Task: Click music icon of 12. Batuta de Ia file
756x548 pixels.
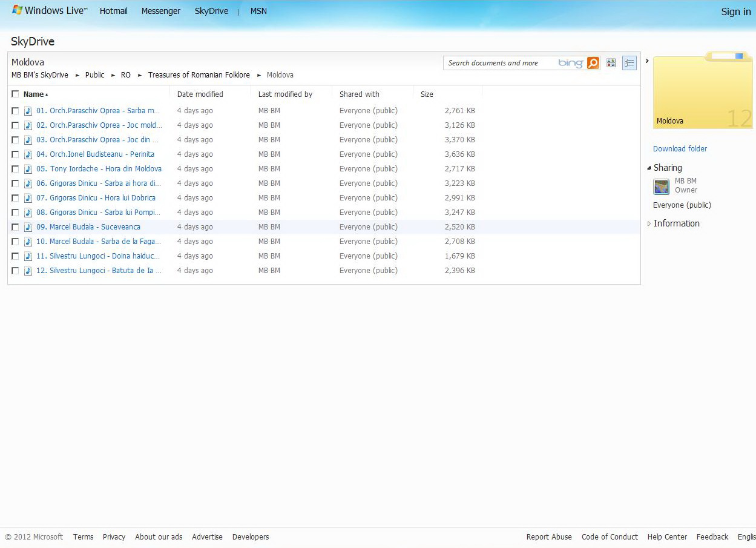Action: [x=28, y=271]
